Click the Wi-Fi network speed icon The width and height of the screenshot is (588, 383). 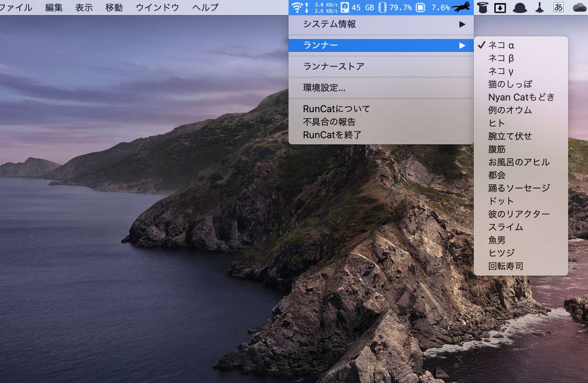(x=297, y=7)
